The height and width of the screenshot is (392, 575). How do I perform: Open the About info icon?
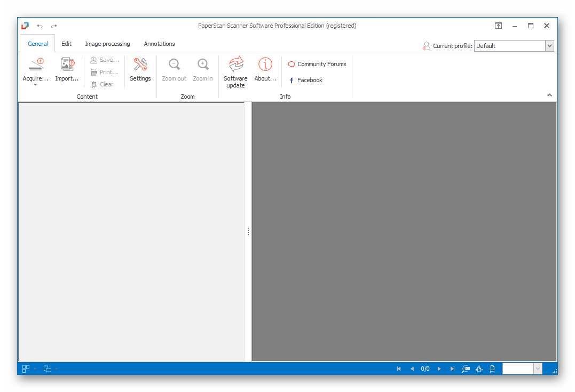click(x=265, y=65)
